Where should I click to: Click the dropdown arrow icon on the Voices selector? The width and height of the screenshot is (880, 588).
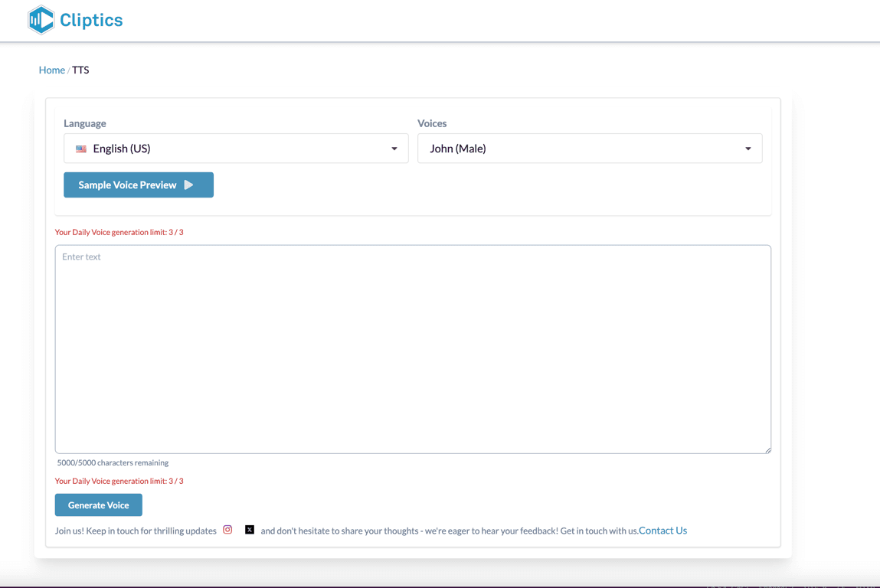pos(748,149)
